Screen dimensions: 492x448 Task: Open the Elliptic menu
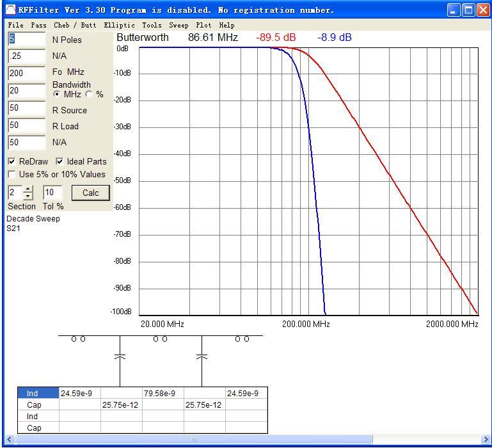(x=119, y=25)
